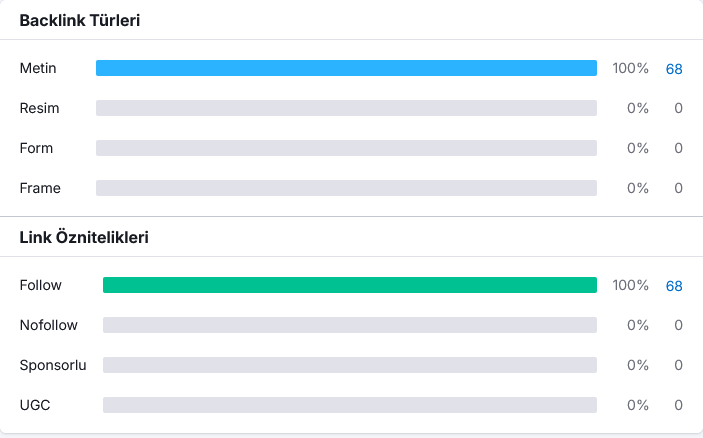
Task: Click the Sponsorlu progress bar
Action: pyautogui.click(x=350, y=365)
